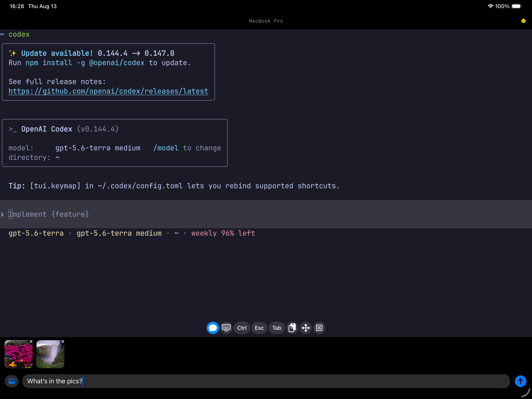The width and height of the screenshot is (532, 399).
Task: Tap the Tab key button
Action: pyautogui.click(x=277, y=328)
